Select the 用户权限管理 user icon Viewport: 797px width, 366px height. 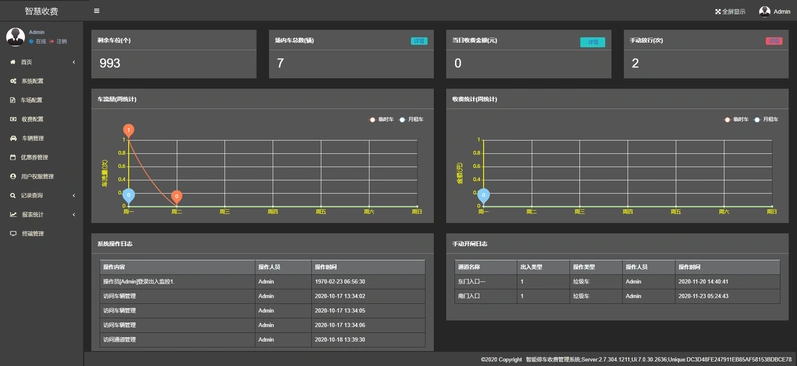[13, 176]
